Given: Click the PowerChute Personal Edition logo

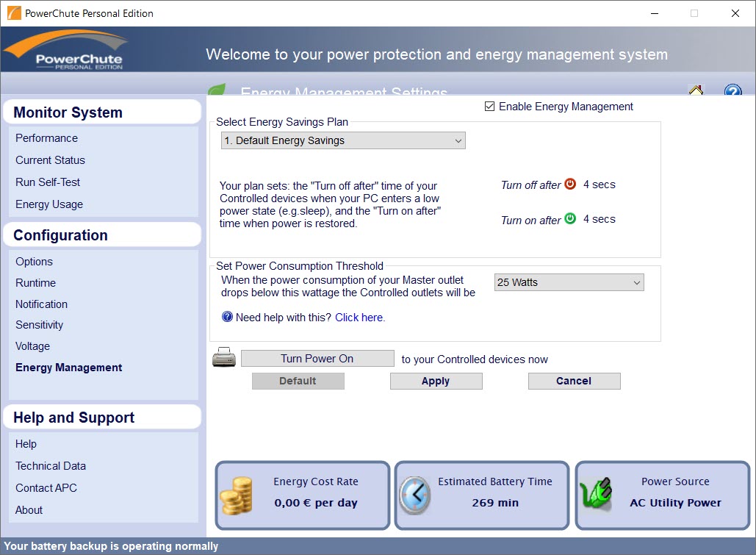Looking at the screenshot, I should (67, 50).
